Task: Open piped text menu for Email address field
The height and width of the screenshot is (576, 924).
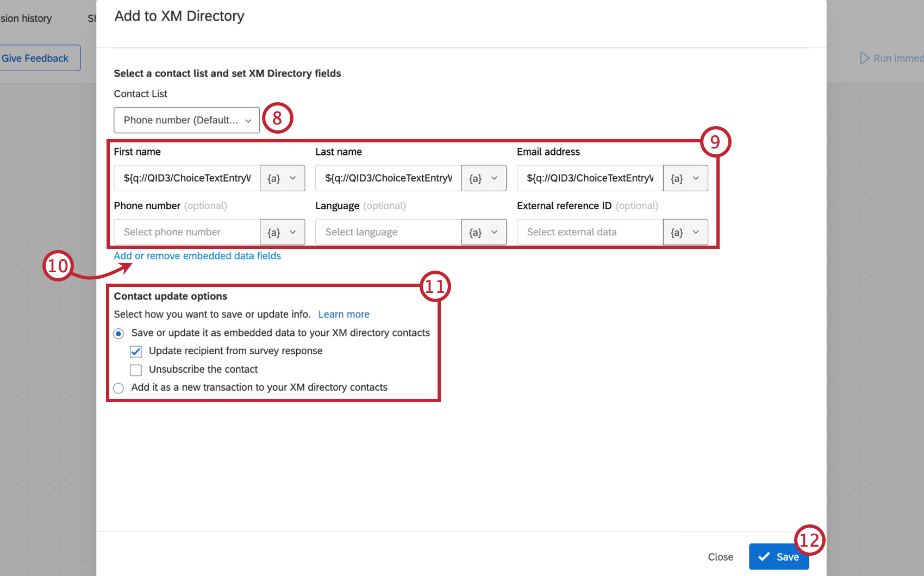Action: [x=685, y=178]
